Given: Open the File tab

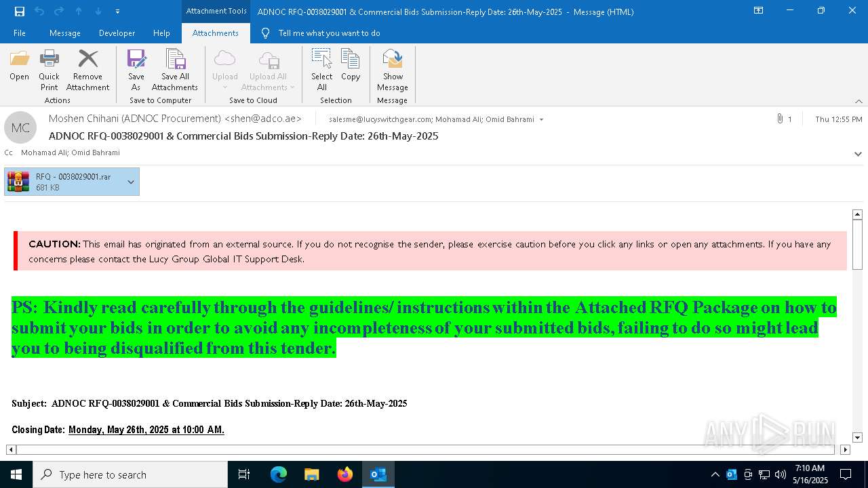Looking at the screenshot, I should [20, 33].
